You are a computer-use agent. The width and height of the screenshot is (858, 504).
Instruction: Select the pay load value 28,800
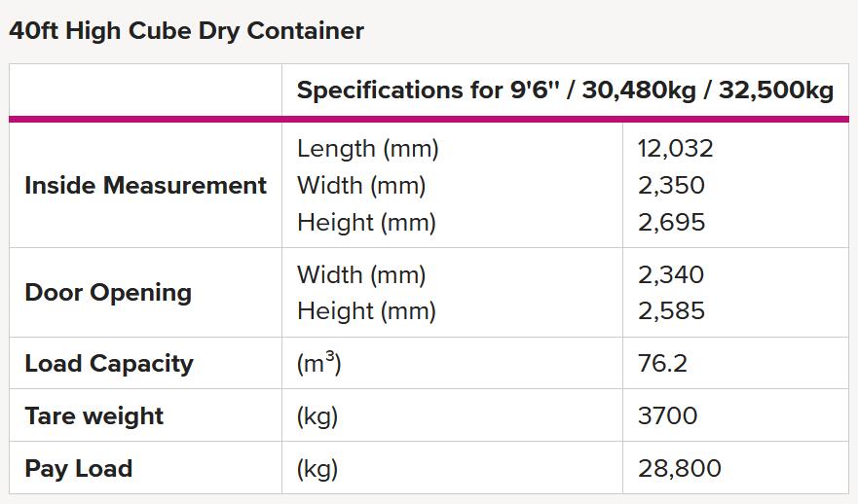click(x=680, y=468)
